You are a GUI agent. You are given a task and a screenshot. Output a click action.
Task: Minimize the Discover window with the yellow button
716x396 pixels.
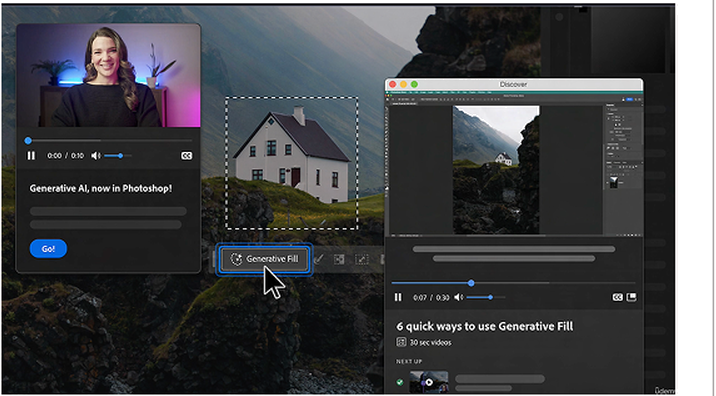pyautogui.click(x=404, y=84)
